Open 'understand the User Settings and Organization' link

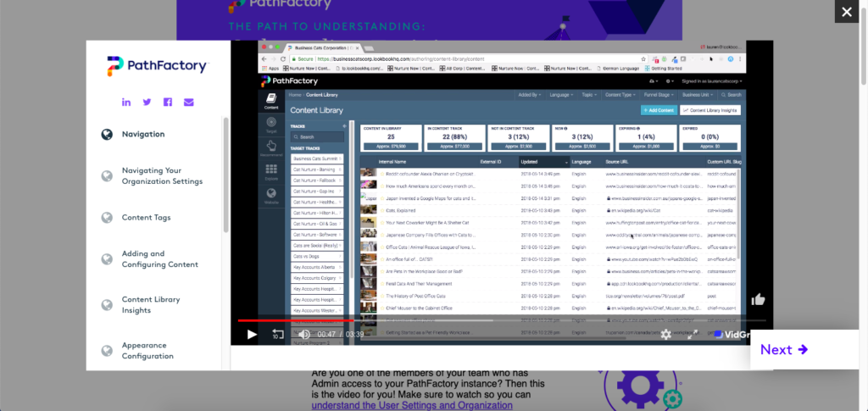[x=412, y=405]
